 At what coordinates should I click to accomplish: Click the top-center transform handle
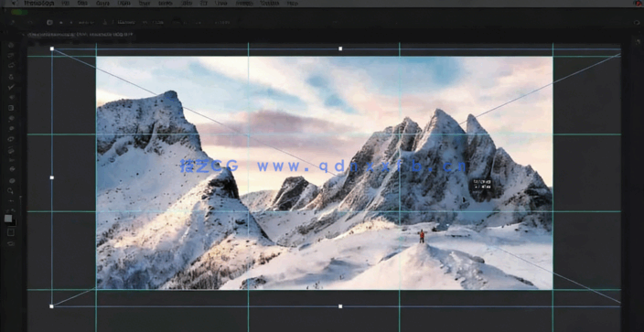pos(340,48)
